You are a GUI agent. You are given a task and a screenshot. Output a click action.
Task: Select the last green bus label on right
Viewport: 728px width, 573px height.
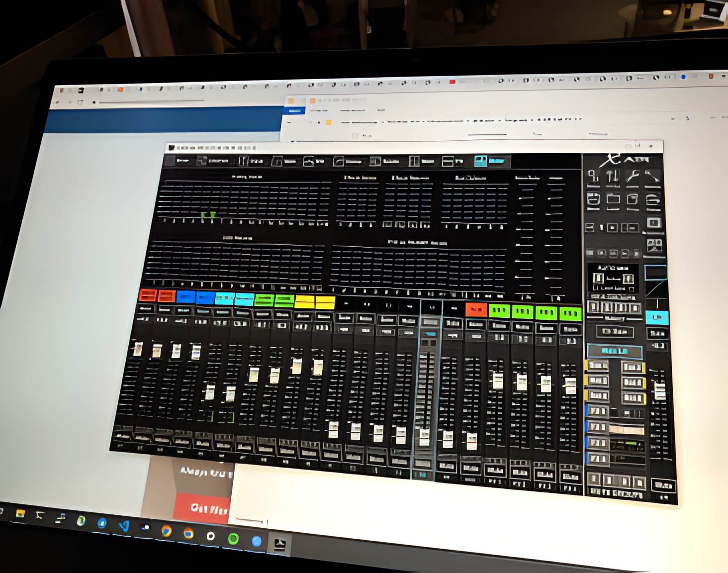(x=570, y=313)
